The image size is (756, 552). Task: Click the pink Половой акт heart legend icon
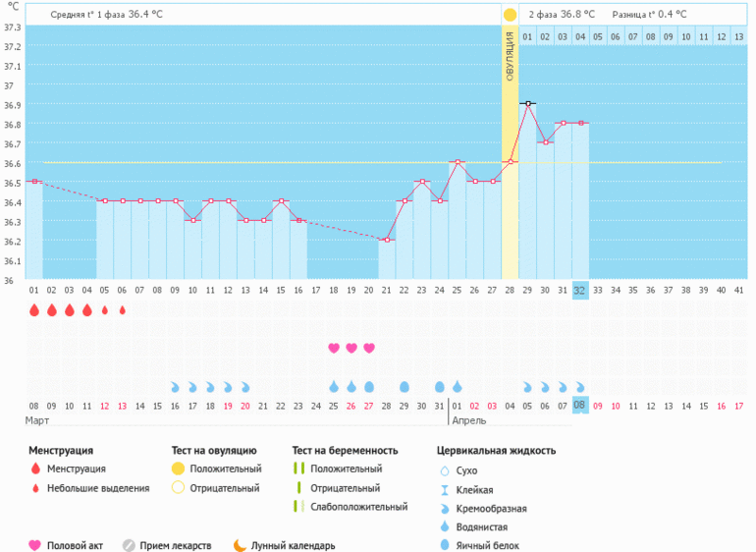[36, 545]
